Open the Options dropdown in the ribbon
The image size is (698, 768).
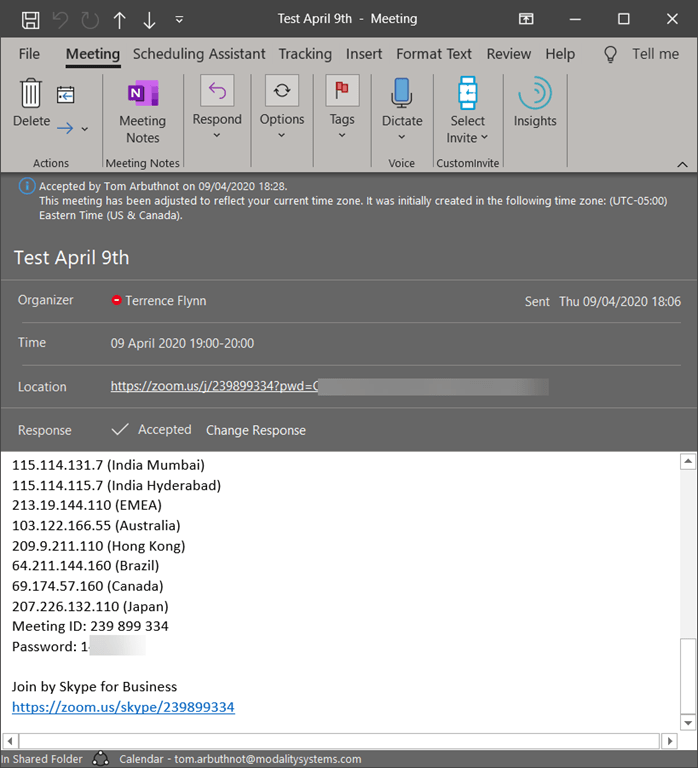click(282, 111)
